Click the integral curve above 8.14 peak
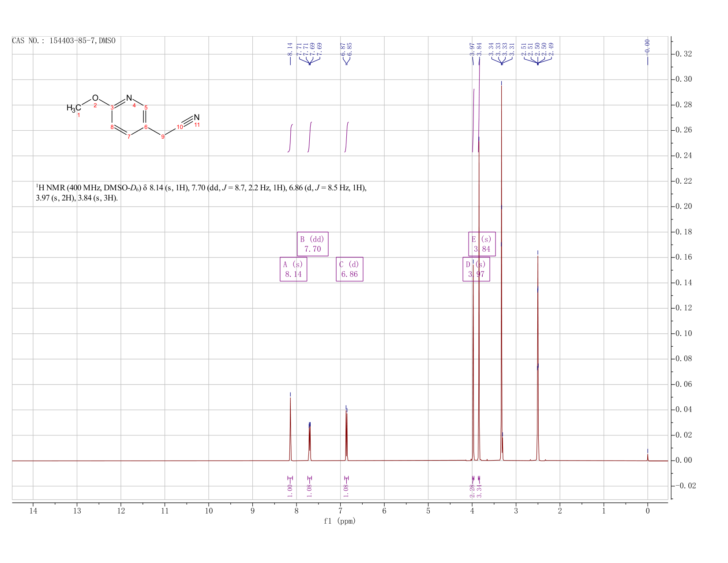 point(290,138)
